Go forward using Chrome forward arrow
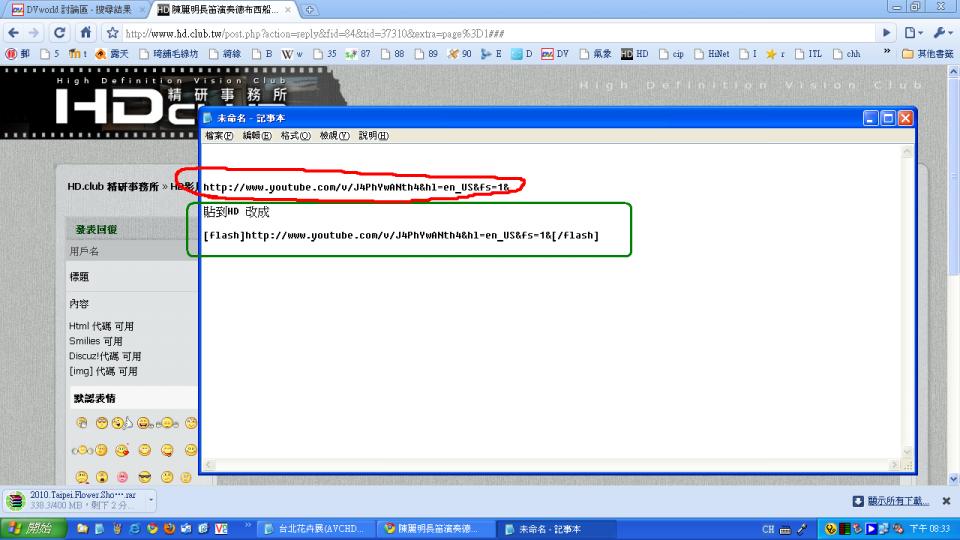 coord(34,33)
